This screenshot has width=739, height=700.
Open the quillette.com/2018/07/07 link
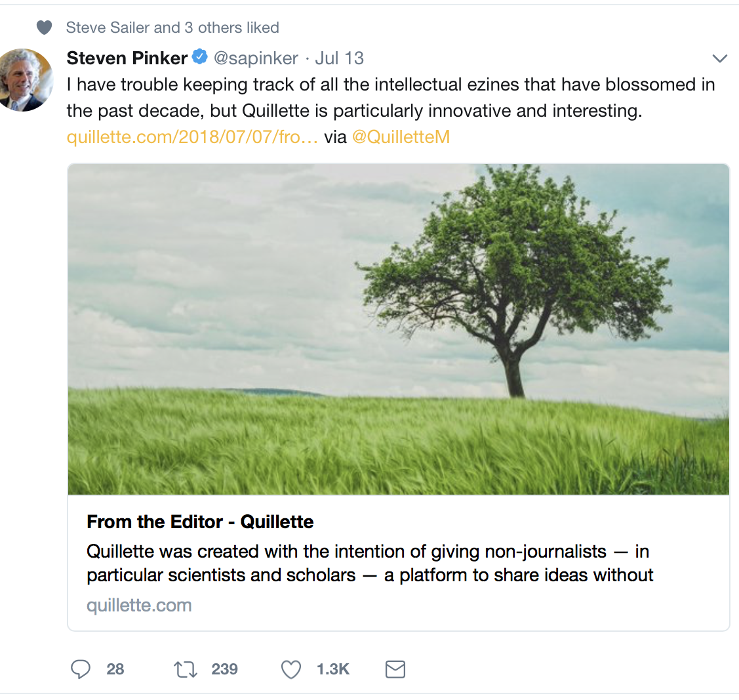pos(190,137)
